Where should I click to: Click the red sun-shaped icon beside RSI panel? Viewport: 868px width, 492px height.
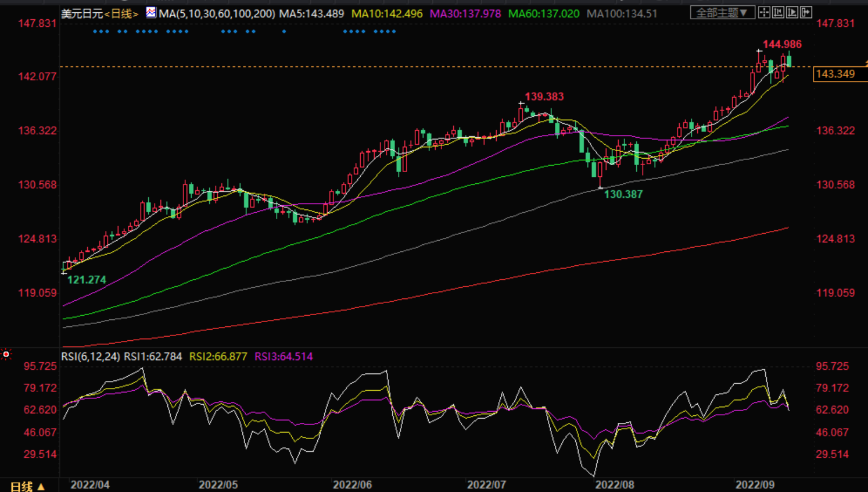(x=6, y=354)
